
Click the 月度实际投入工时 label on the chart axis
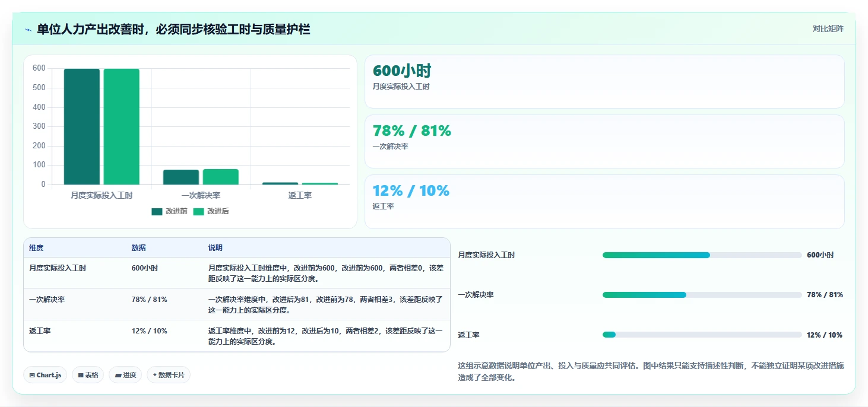[x=102, y=195]
